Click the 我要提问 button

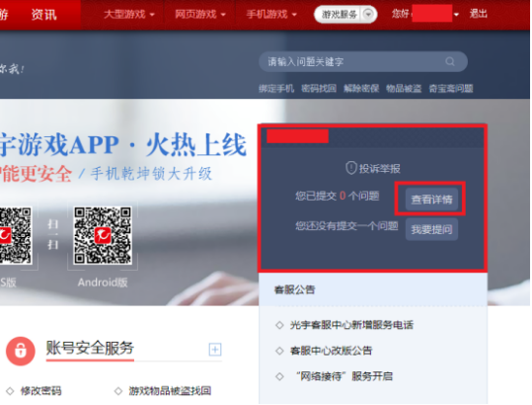431,229
